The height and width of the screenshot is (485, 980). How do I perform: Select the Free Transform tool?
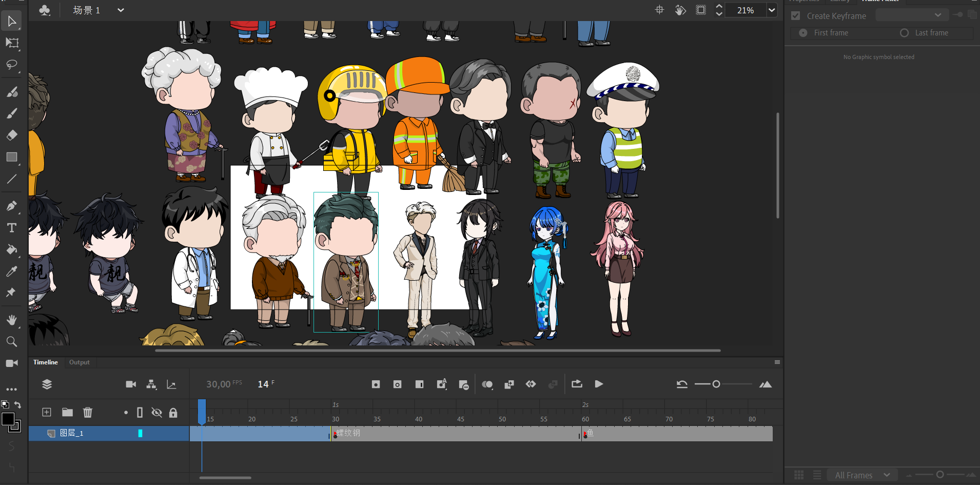pyautogui.click(x=12, y=43)
